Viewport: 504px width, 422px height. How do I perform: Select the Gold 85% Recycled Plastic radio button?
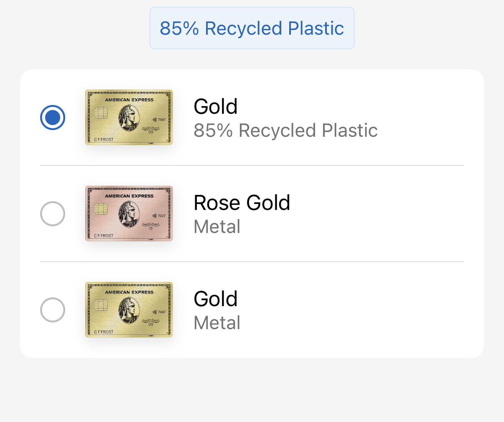(53, 118)
